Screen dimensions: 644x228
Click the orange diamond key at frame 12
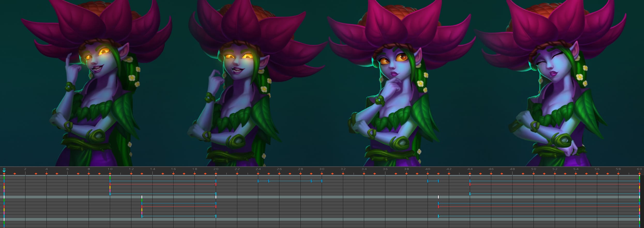[x=131, y=174]
